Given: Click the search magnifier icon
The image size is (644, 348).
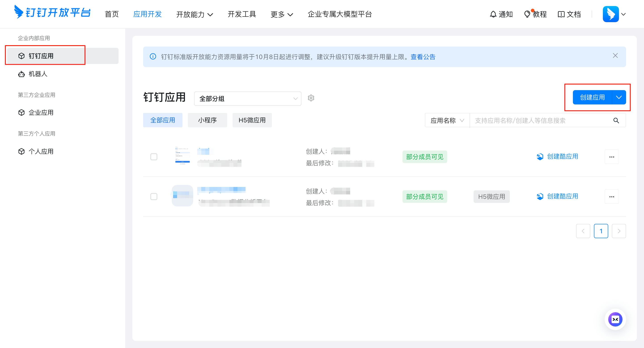Looking at the screenshot, I should [x=616, y=121].
